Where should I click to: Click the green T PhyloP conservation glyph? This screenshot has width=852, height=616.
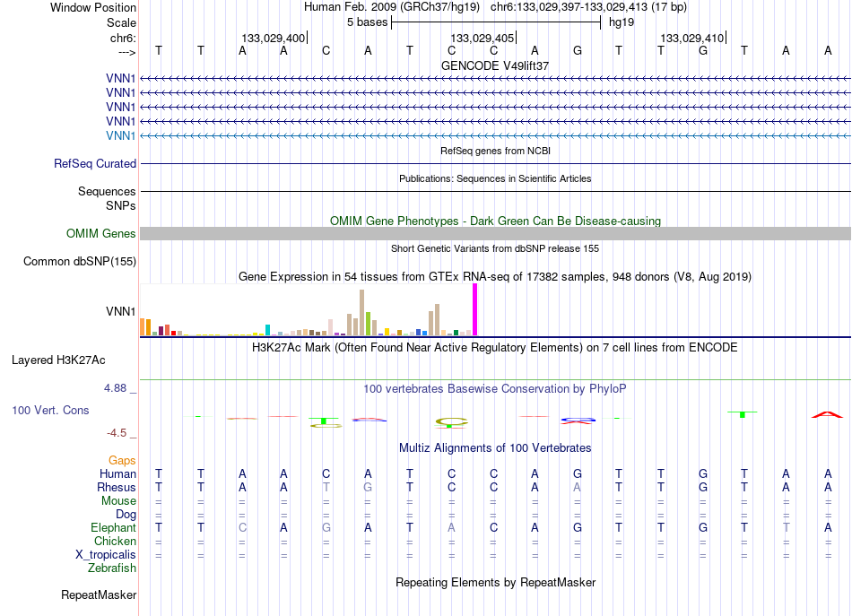(x=743, y=414)
